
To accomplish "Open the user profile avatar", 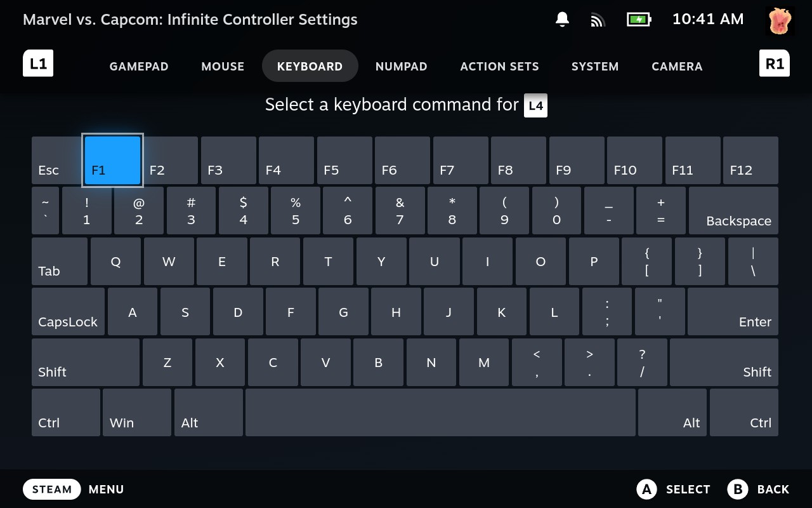I will click(780, 21).
